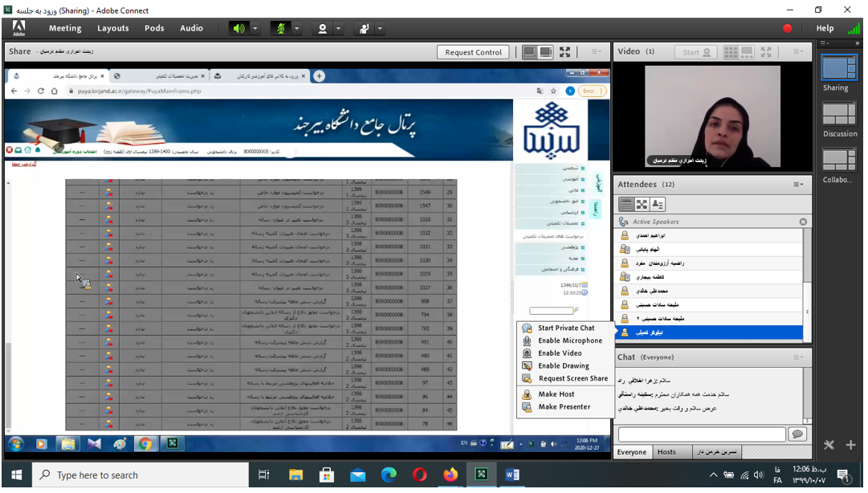This screenshot has height=493, width=868.
Task: Open the Help menu
Action: click(x=825, y=28)
